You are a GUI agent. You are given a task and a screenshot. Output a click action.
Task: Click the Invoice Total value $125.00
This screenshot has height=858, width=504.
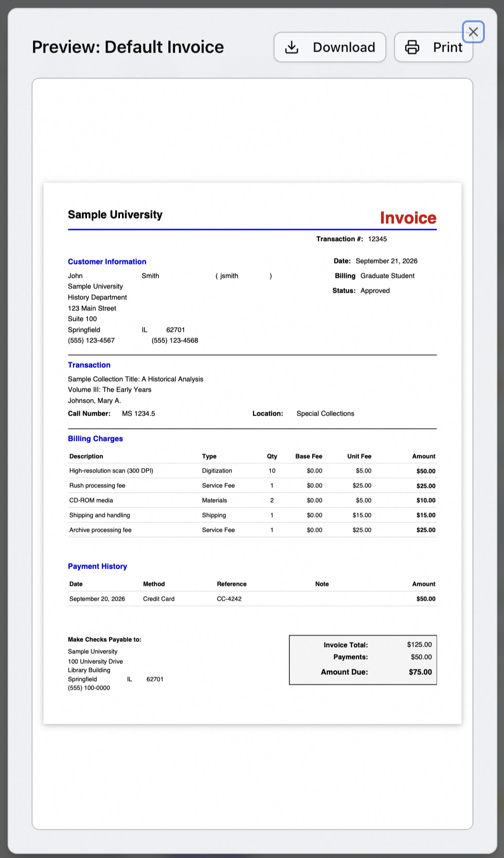419,644
